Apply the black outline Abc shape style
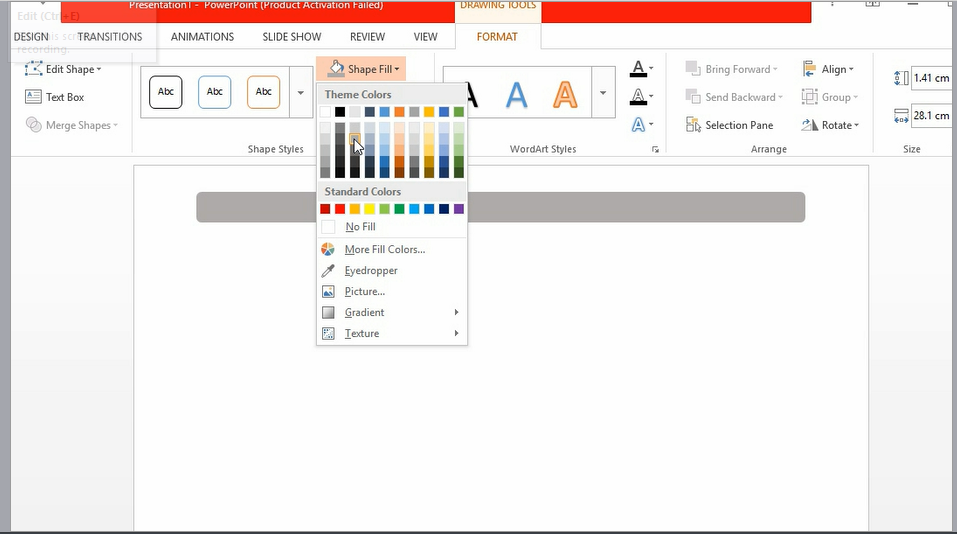The width and height of the screenshot is (957, 534). tap(165, 92)
